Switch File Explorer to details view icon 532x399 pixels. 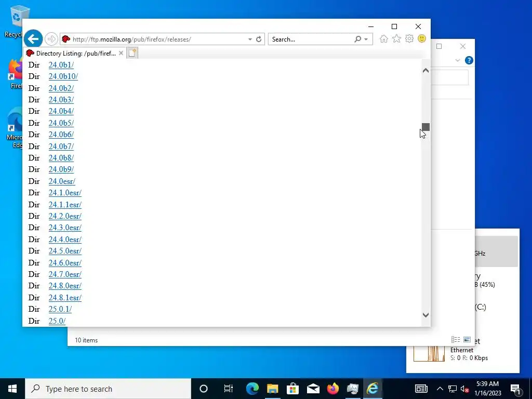456,340
